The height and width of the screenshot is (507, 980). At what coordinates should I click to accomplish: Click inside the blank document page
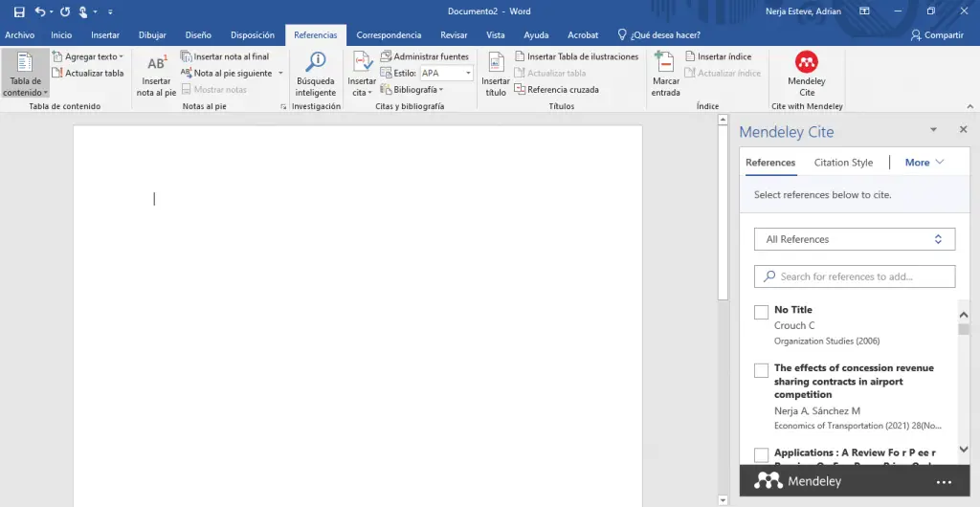click(358, 316)
